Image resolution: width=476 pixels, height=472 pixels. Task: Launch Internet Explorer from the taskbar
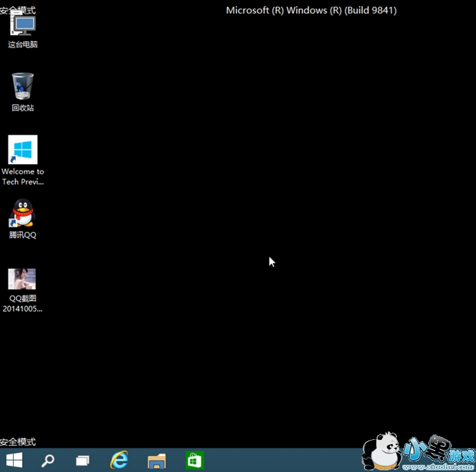click(x=120, y=460)
